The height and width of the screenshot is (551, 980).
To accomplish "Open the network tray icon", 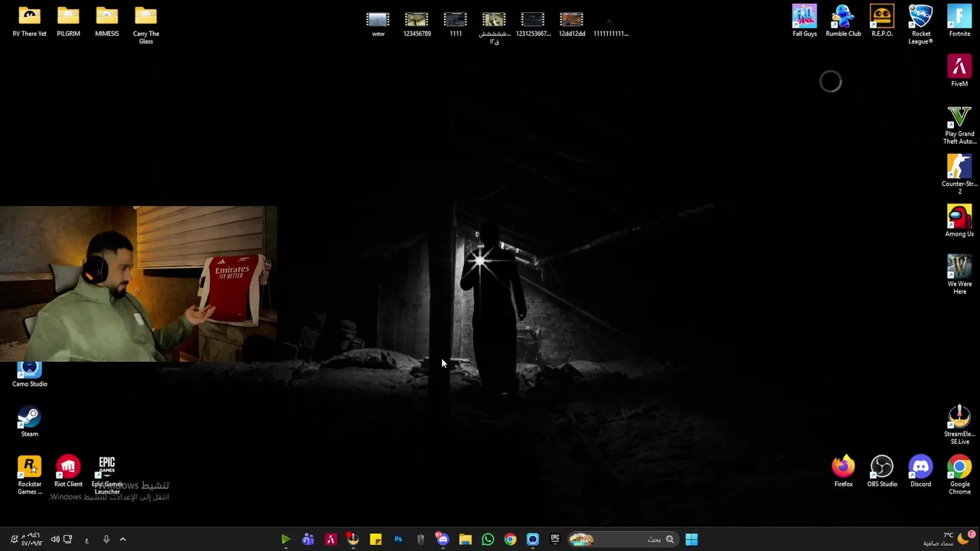I will pos(68,540).
